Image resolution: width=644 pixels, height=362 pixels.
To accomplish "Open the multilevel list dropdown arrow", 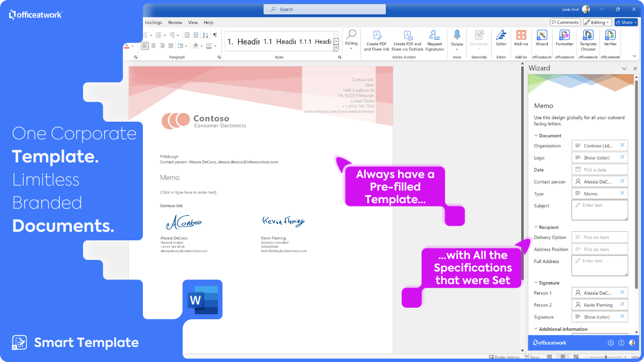I will (x=178, y=35).
